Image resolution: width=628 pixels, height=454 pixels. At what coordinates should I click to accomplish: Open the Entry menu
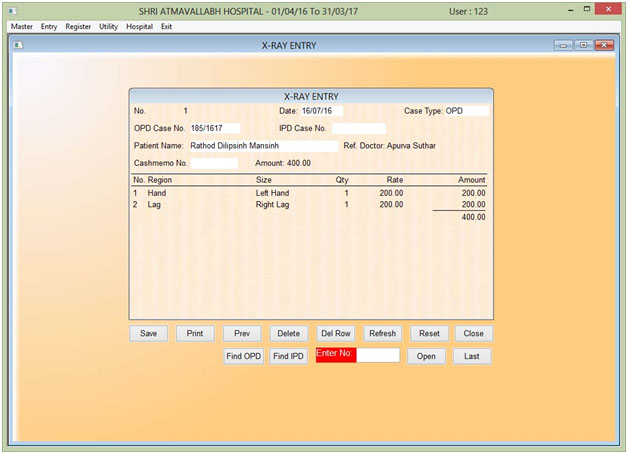point(49,26)
